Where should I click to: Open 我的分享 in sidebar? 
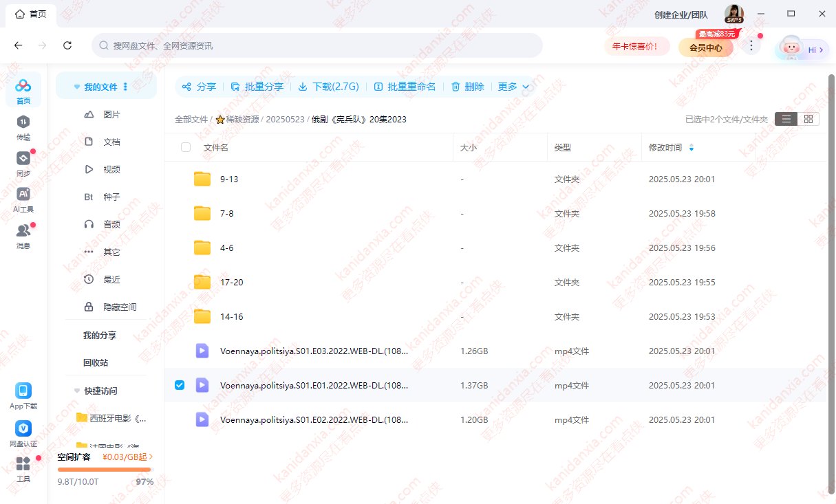pyautogui.click(x=100, y=336)
